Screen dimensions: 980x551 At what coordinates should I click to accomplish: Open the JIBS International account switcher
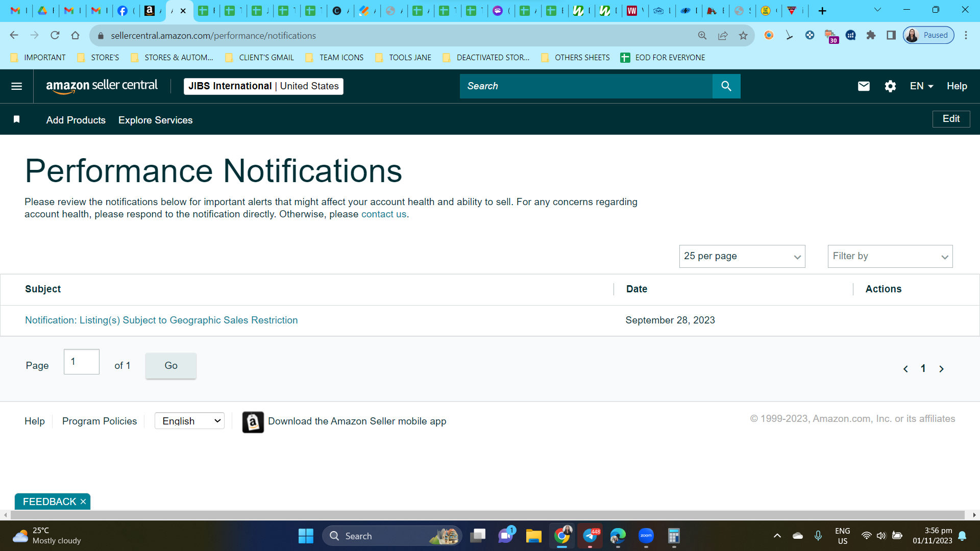[263, 86]
